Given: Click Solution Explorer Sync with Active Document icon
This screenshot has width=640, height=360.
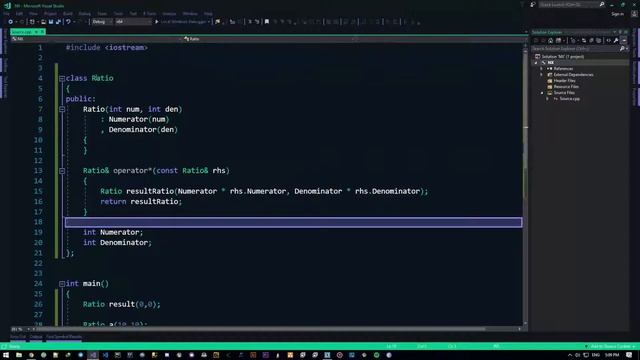Looking at the screenshot, I should point(584,40).
